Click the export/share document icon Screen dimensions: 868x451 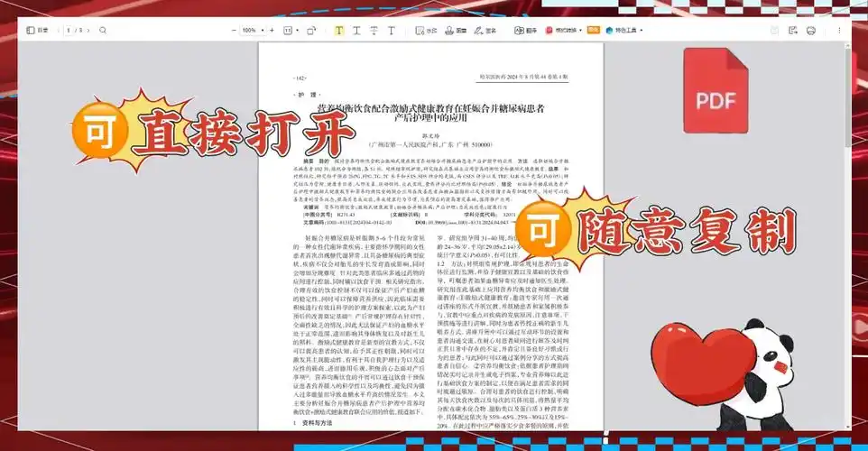793,31
